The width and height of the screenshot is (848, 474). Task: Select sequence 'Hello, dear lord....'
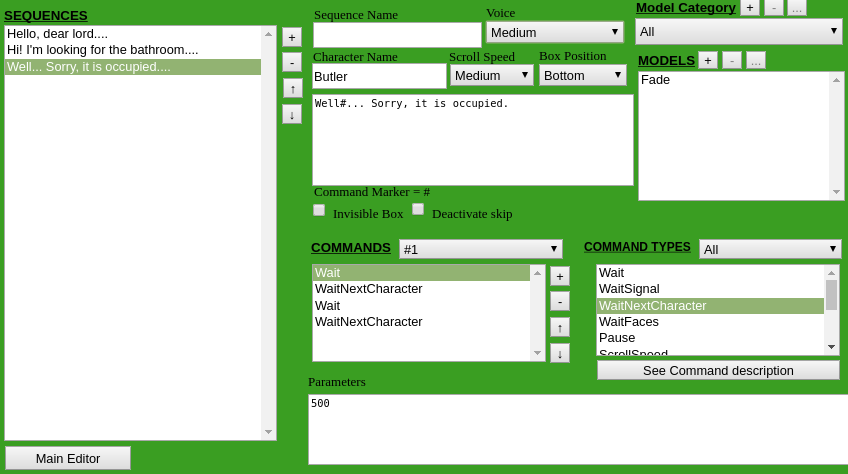[133, 34]
